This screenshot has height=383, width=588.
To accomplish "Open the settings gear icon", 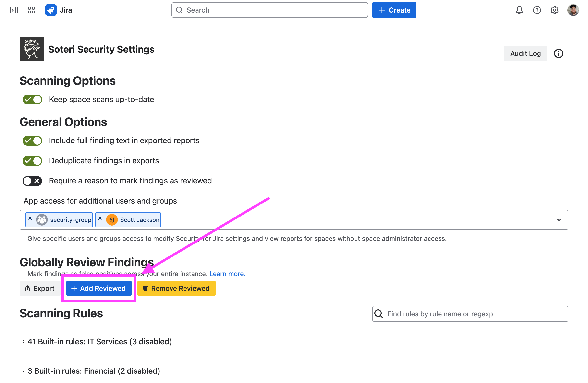I will 555,10.
